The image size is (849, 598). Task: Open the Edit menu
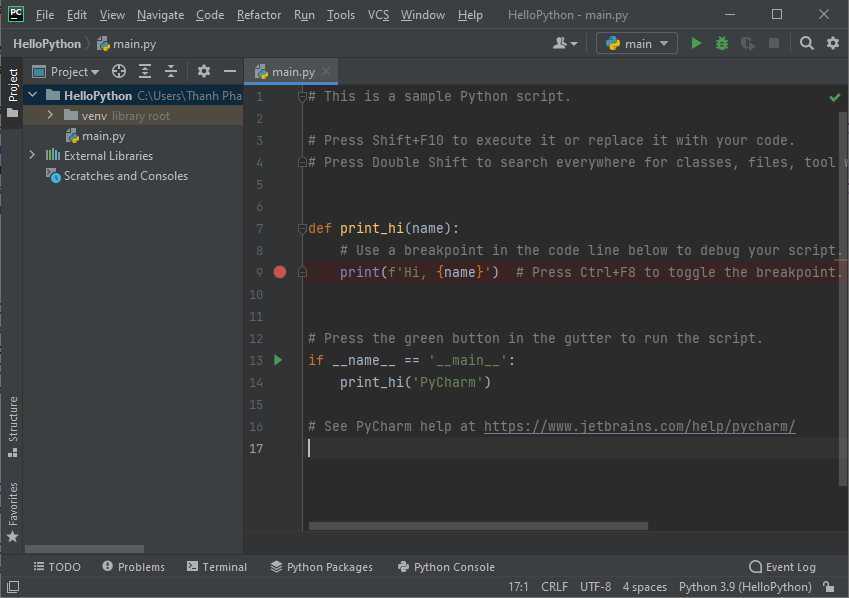pyautogui.click(x=77, y=15)
